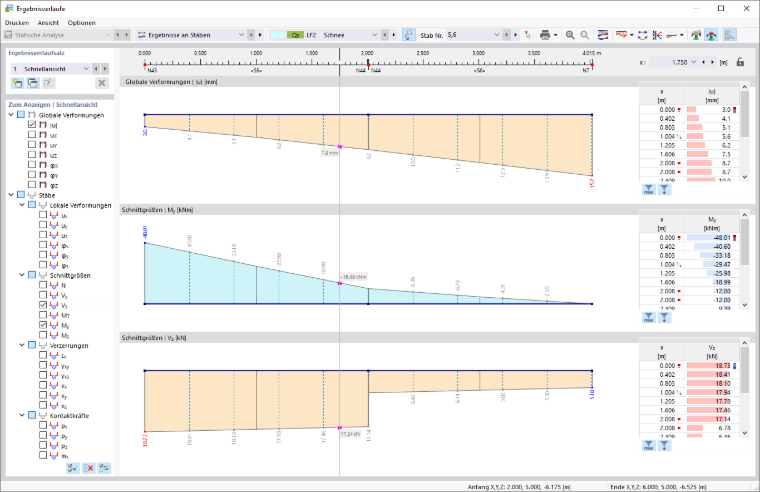Click the zoom out magnifier icon
Screen dimensions: 760x492
[585, 35]
